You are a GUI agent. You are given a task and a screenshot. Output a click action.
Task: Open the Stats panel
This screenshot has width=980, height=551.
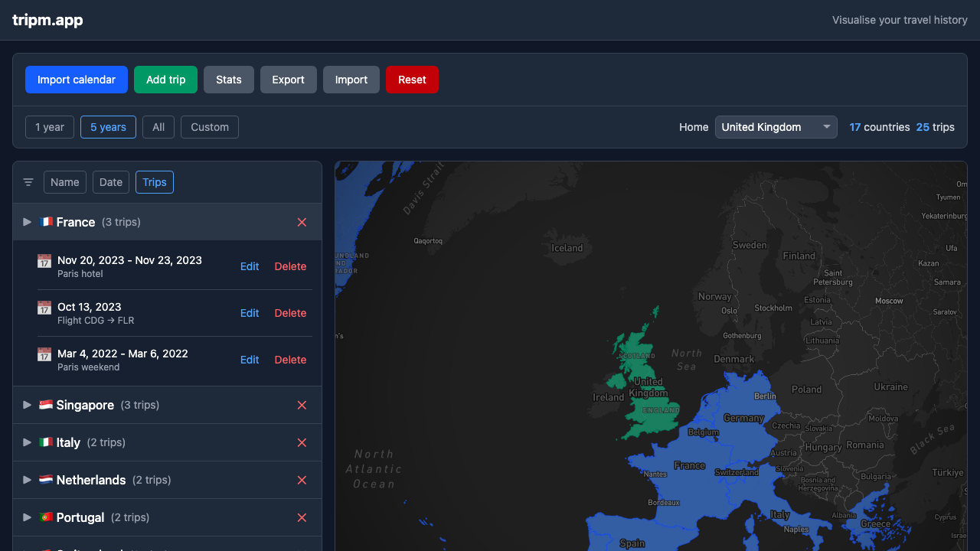tap(228, 80)
